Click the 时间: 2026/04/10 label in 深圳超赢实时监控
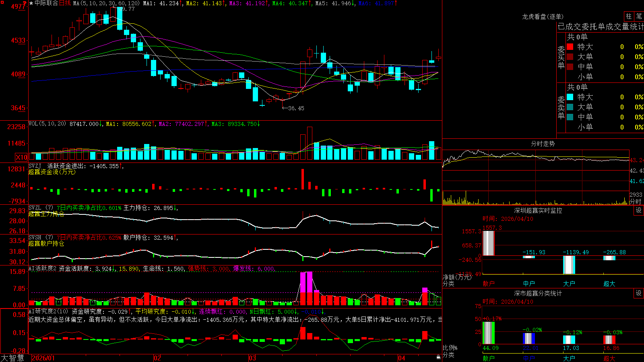This screenshot has width=644, height=362. point(508,219)
